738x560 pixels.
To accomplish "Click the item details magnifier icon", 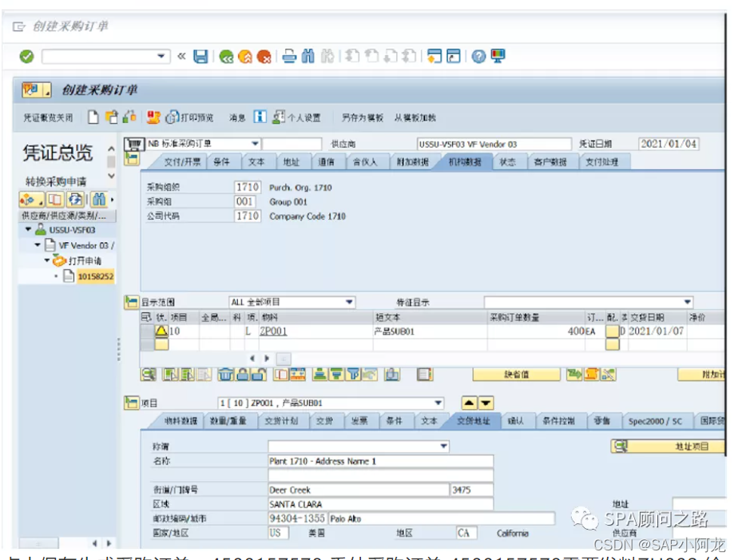I will [x=149, y=375].
